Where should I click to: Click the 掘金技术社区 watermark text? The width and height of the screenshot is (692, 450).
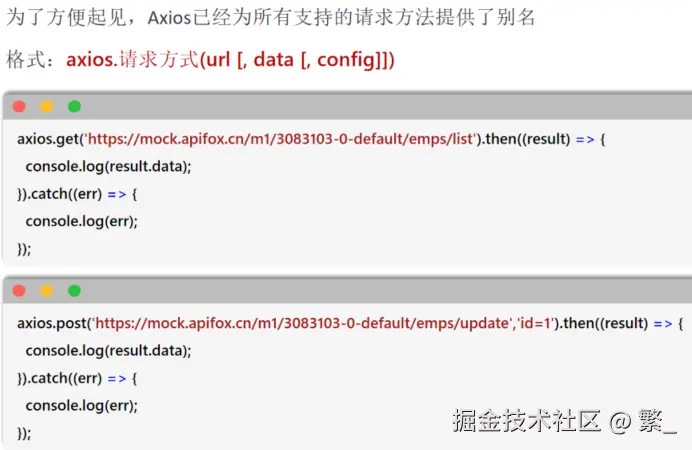pos(527,420)
